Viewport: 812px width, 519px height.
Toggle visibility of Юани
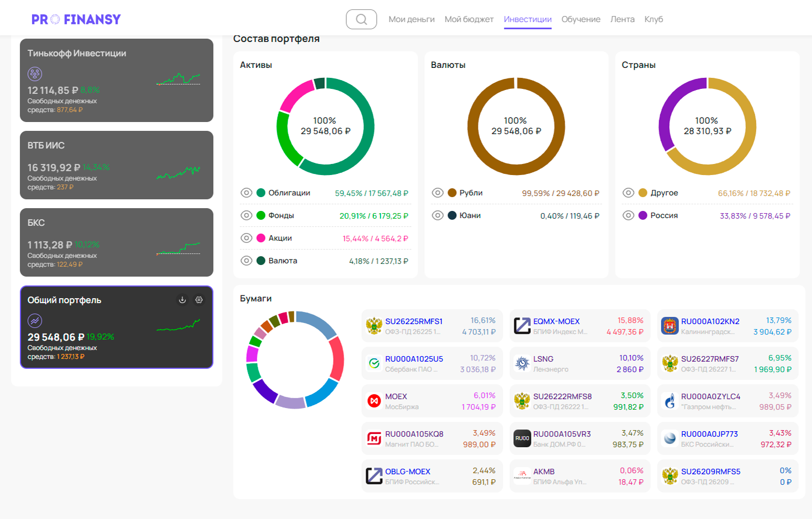(x=437, y=215)
